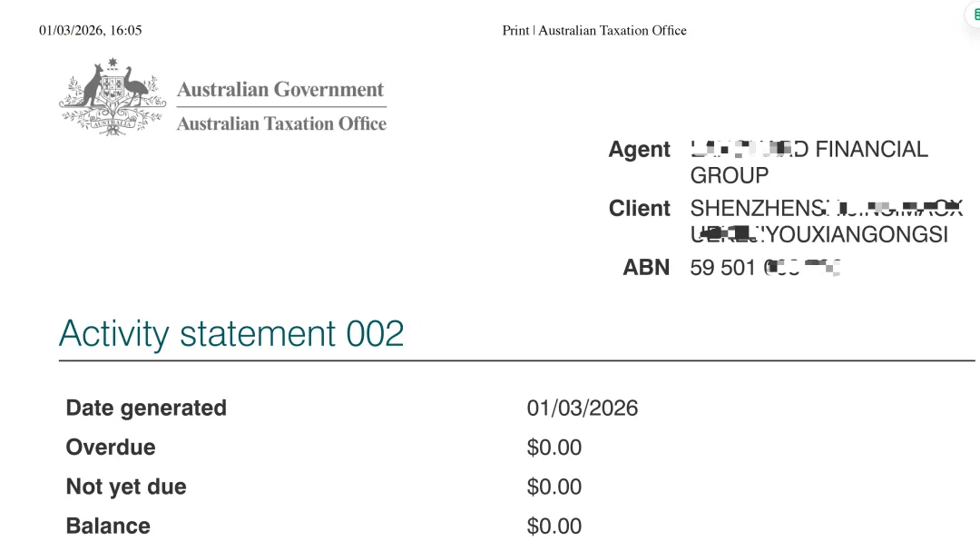980x551 pixels.
Task: Click the Balance label
Action: [108, 526]
